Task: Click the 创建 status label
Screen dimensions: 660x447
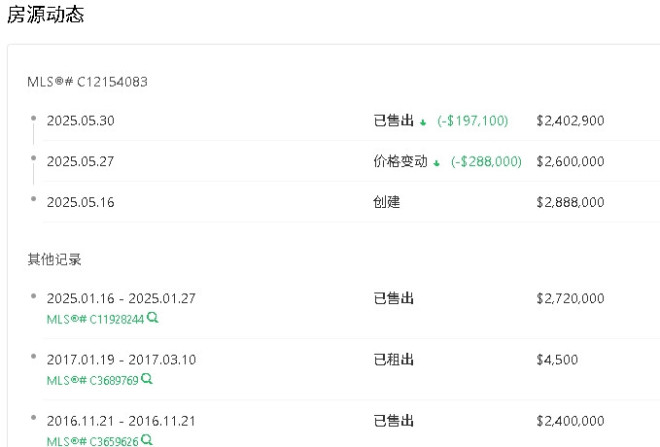Action: pos(386,202)
